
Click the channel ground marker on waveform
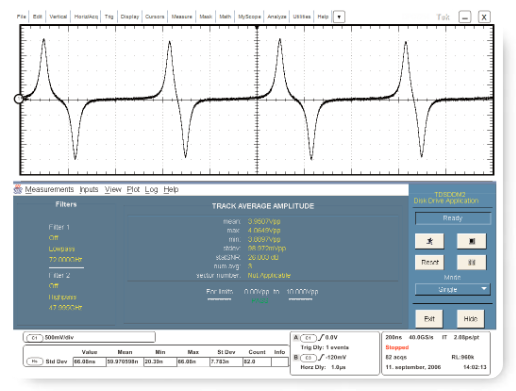point(19,99)
